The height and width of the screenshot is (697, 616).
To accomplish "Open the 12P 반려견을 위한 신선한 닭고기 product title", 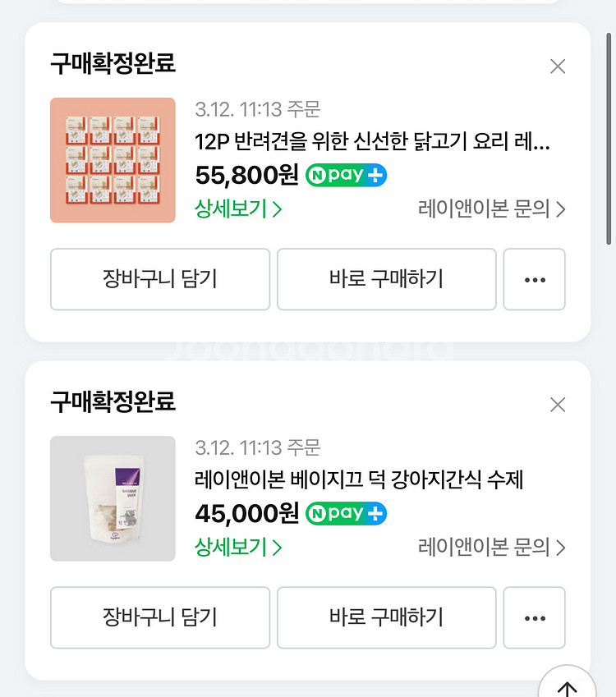I will click(x=372, y=142).
